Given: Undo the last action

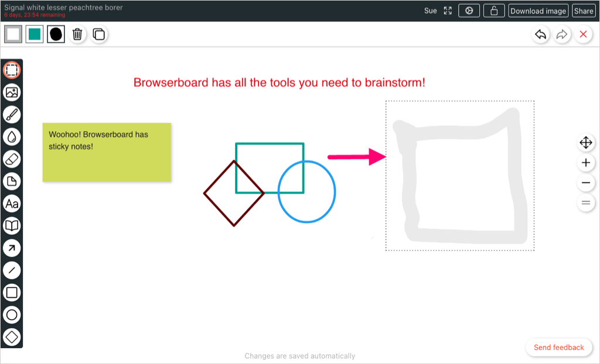Looking at the screenshot, I should (541, 35).
